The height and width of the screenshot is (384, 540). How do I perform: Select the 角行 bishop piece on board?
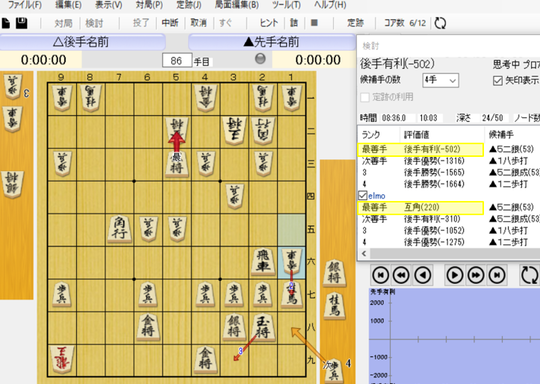click(119, 229)
